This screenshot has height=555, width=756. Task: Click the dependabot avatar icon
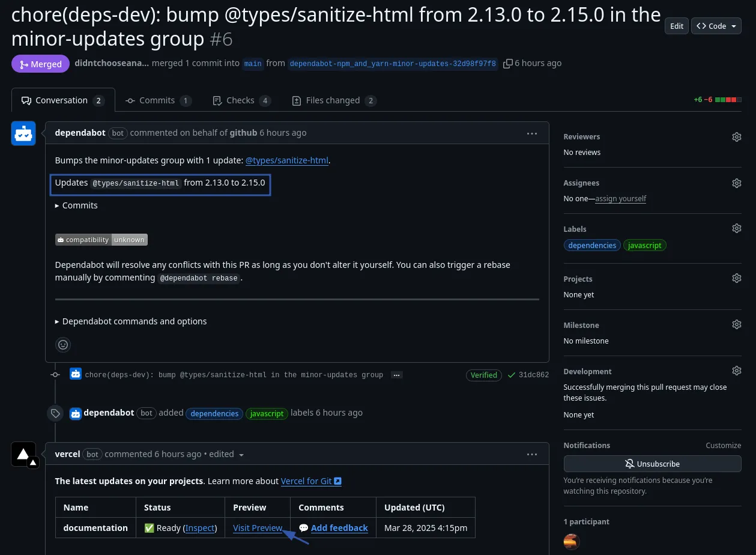tap(23, 133)
